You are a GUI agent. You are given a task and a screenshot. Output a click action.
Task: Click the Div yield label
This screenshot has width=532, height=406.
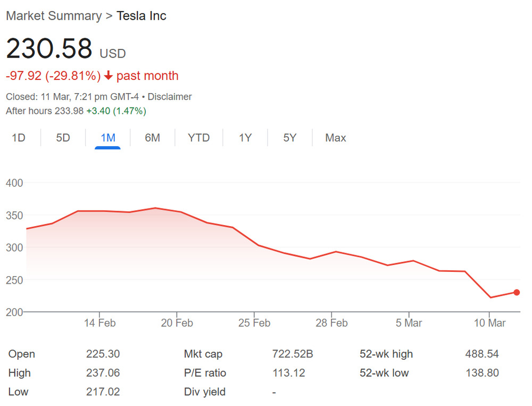tap(205, 392)
